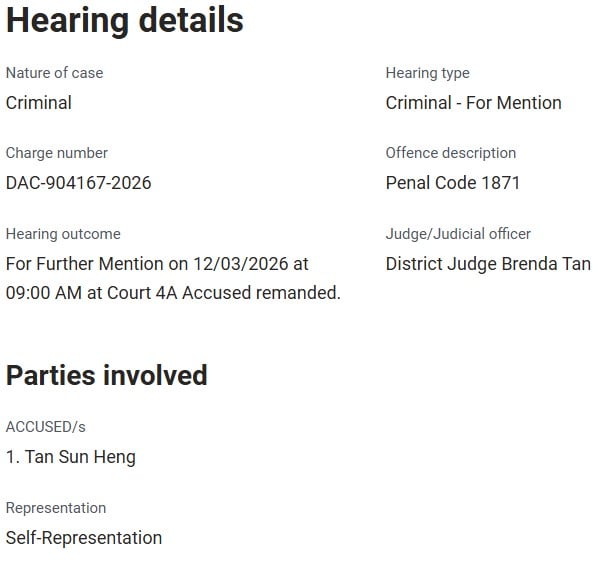Viewport: 604px width, 574px height.
Task: Click the "Nature of case" label
Action: click(54, 73)
